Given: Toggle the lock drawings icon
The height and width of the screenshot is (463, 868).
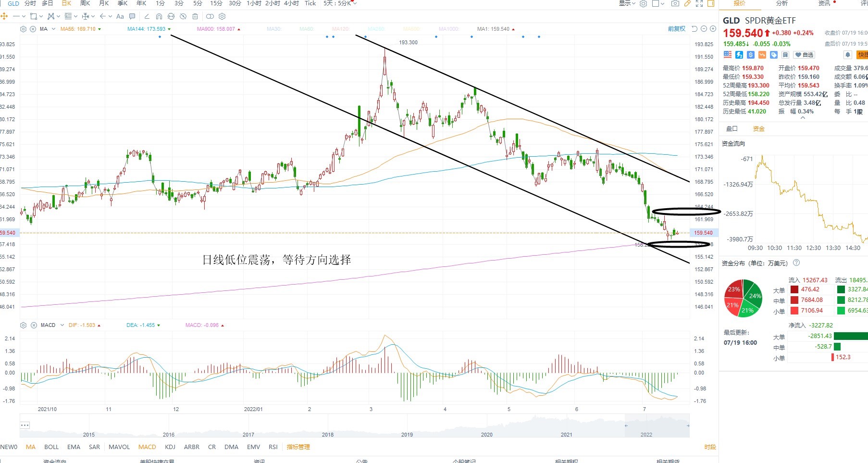Looking at the screenshot, I should click(171, 16).
